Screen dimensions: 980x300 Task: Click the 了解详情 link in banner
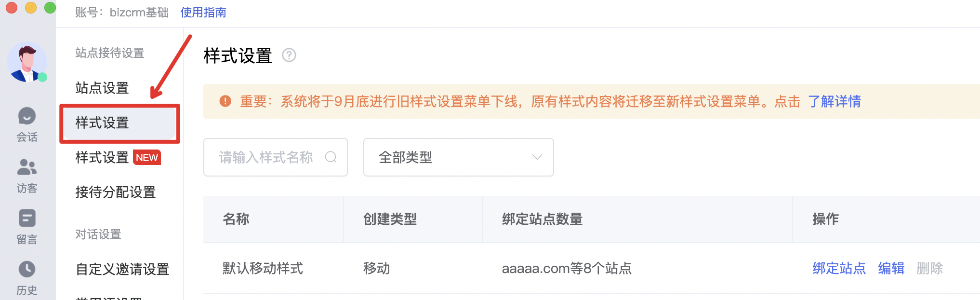point(834,101)
